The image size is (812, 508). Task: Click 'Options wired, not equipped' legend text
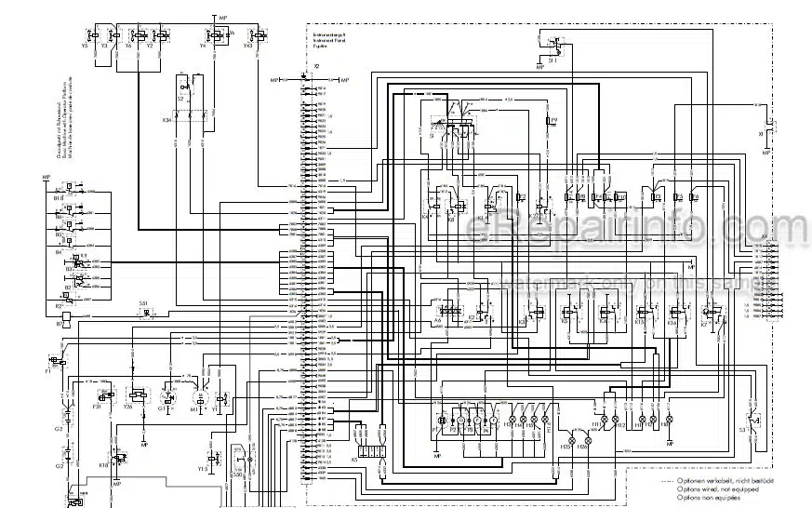(718, 488)
